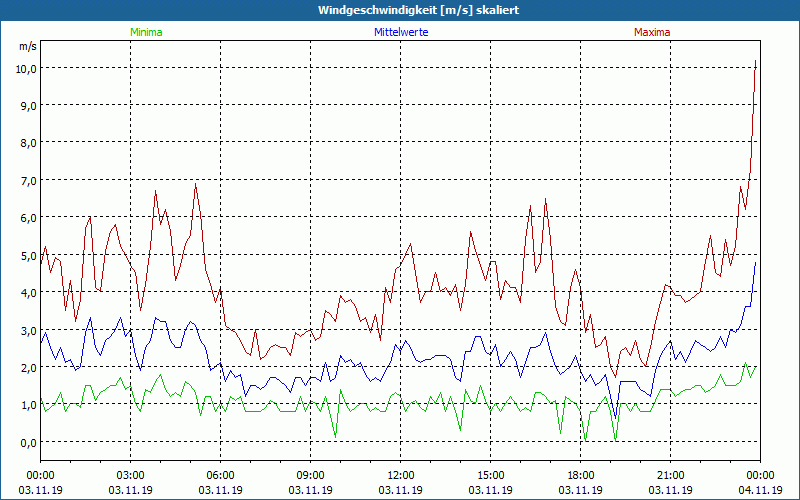Screen dimensions: 800x500
Task: Click the 3,0 y-axis value
Action: 29,330
